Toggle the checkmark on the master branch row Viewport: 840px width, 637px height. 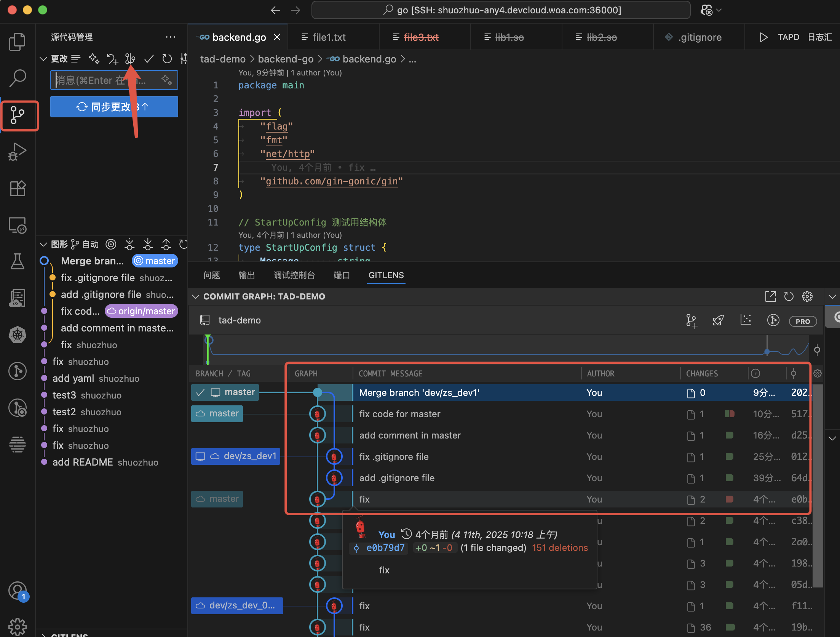coord(200,392)
